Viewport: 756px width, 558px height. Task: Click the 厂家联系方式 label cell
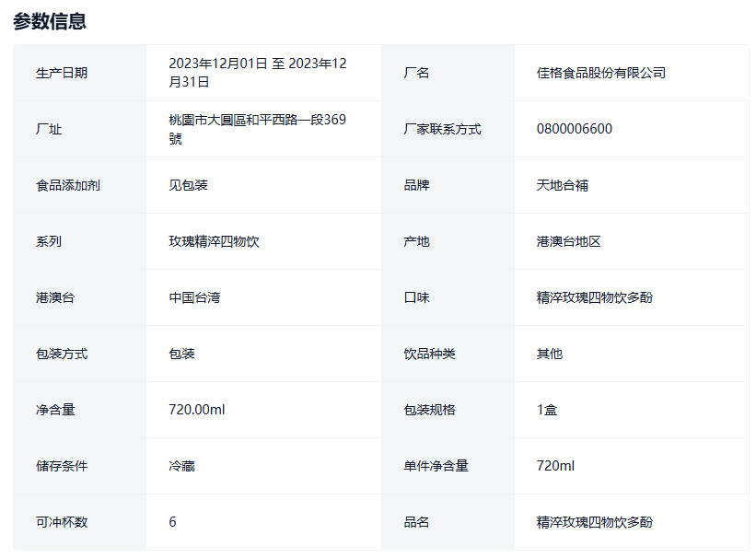click(x=442, y=129)
